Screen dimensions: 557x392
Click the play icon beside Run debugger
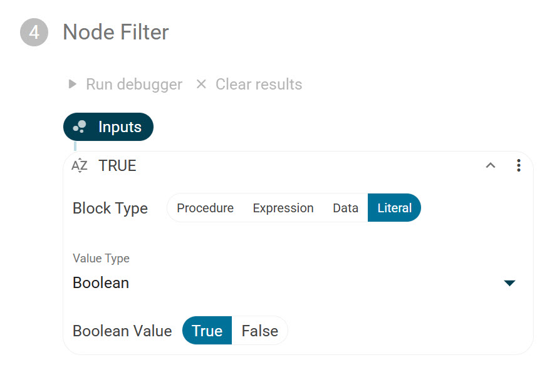coord(73,84)
